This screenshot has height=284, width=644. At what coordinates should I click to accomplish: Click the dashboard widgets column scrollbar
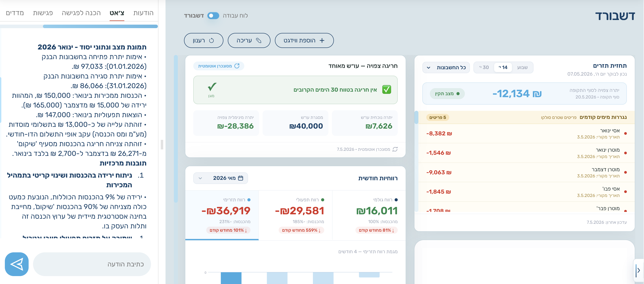click(x=176, y=129)
